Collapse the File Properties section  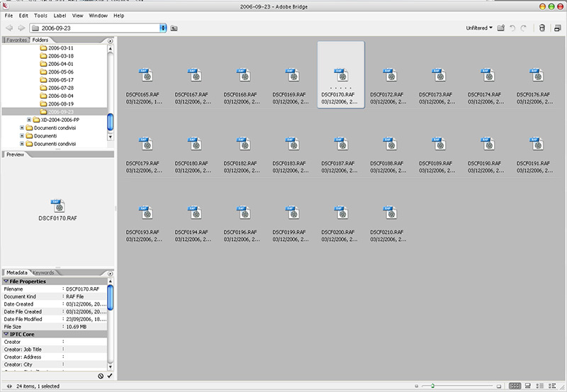6,281
